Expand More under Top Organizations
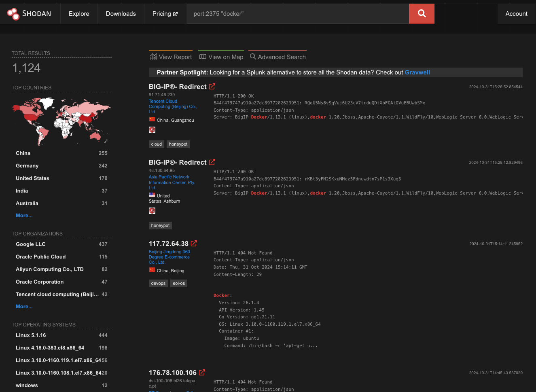536x392 pixels. coord(24,307)
